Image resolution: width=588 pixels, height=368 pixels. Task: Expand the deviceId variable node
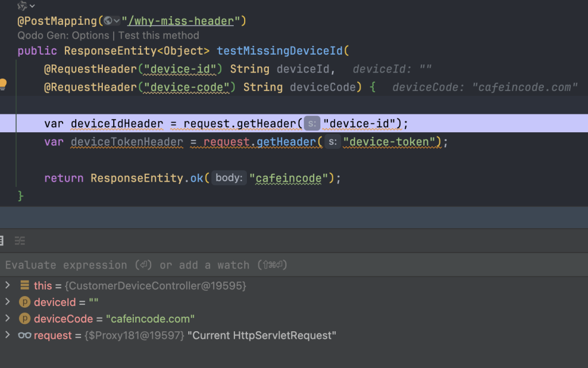pos(7,302)
